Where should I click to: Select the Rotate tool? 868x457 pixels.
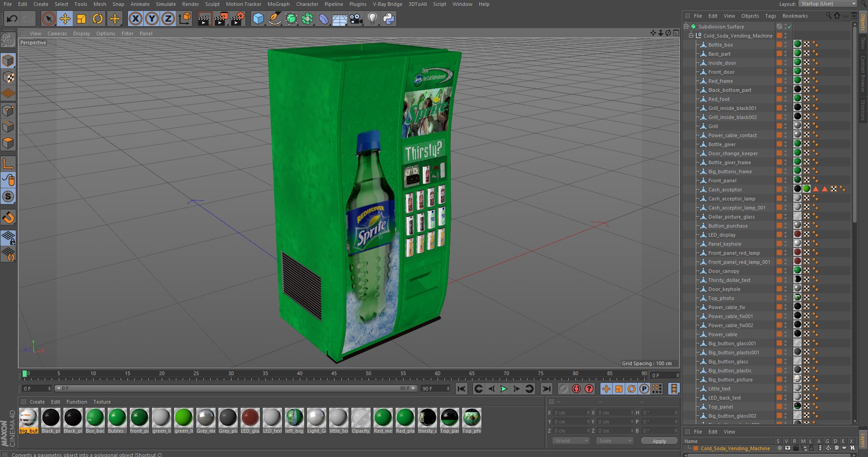coord(98,19)
